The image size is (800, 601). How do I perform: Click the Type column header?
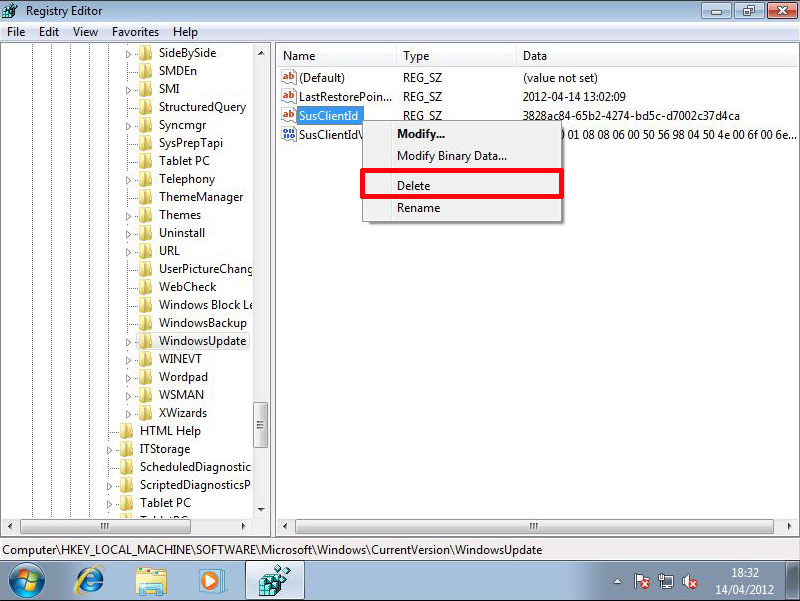tap(457, 56)
